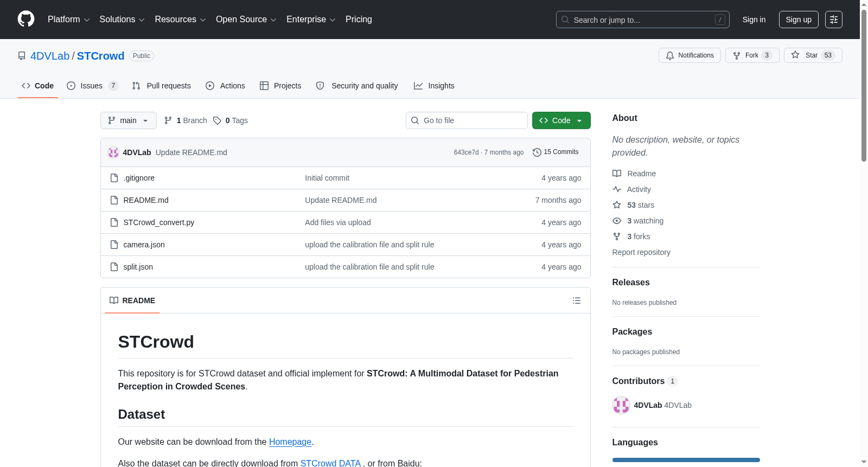Screen dimensions: 868x467
Task: Click the .gitignore file icon
Action: 114,178
